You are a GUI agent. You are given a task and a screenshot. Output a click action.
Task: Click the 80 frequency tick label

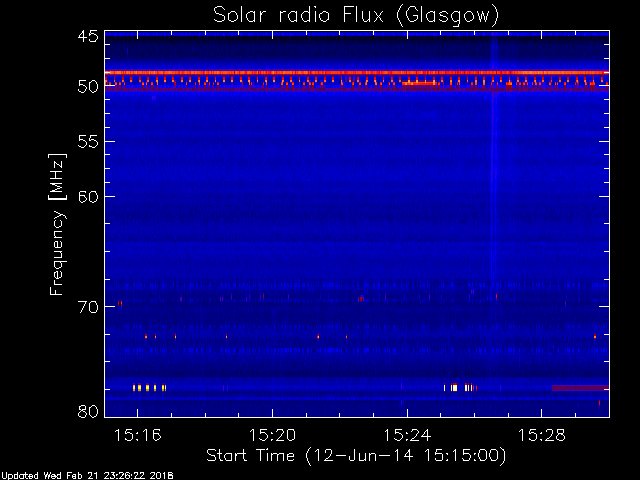[x=88, y=411]
